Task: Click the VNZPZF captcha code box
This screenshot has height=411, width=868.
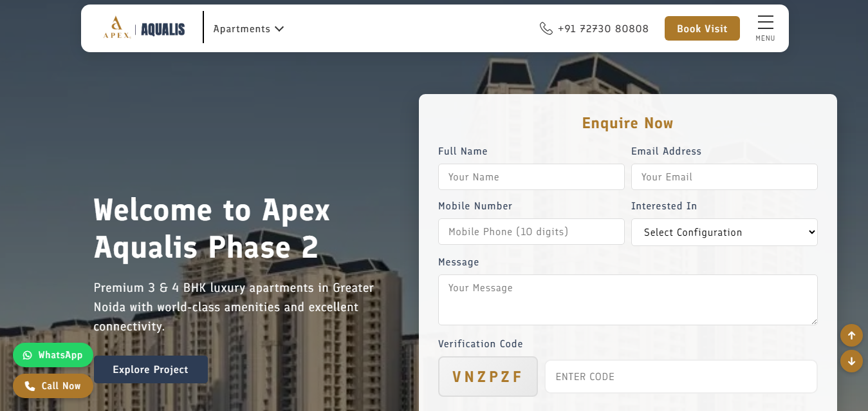Action: pos(488,376)
